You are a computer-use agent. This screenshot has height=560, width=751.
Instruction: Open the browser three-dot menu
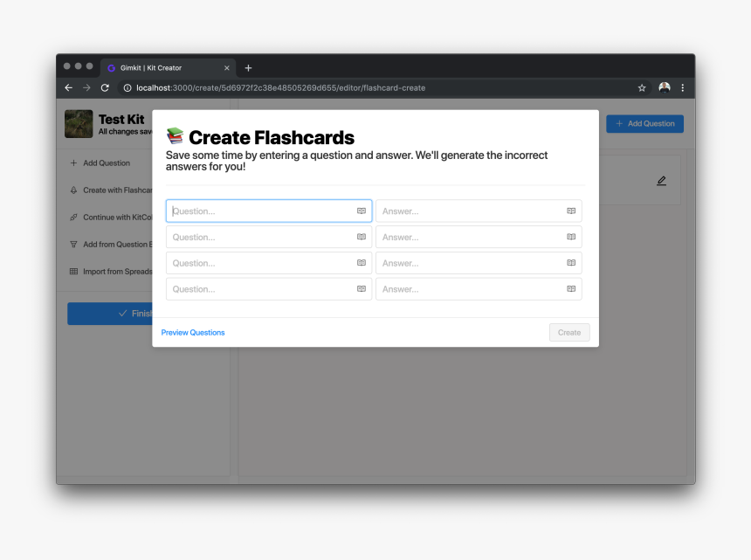(x=683, y=87)
